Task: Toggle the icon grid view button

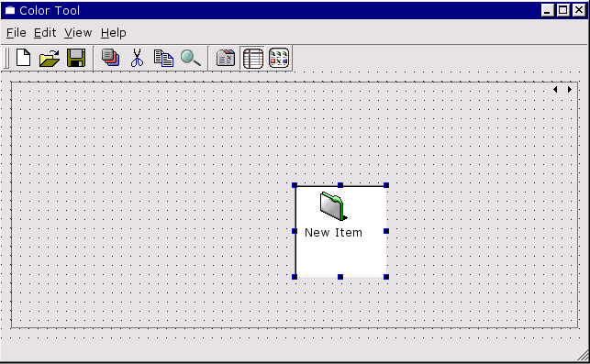Action: [279, 58]
